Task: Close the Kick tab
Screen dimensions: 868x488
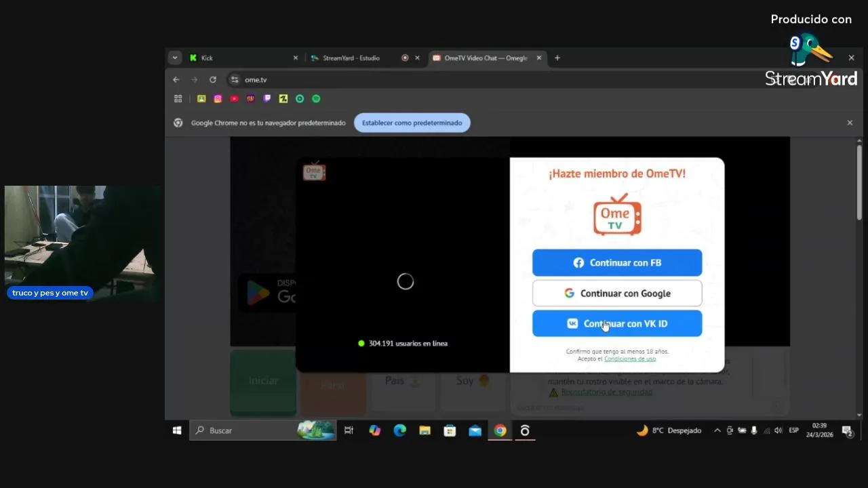Action: [x=296, y=58]
